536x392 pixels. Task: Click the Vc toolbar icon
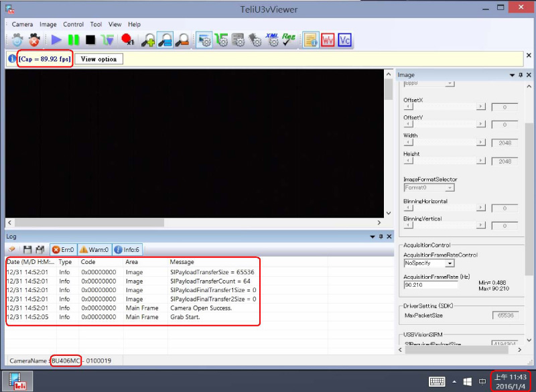tap(345, 40)
